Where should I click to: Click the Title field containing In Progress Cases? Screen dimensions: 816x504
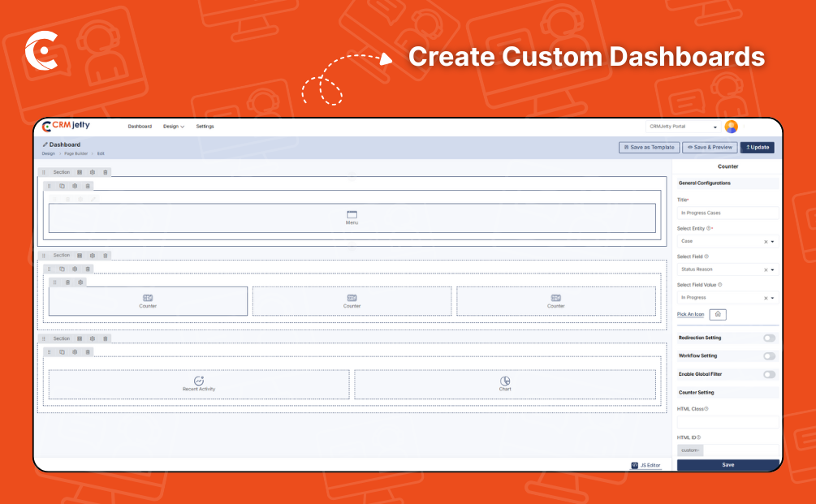[727, 213]
